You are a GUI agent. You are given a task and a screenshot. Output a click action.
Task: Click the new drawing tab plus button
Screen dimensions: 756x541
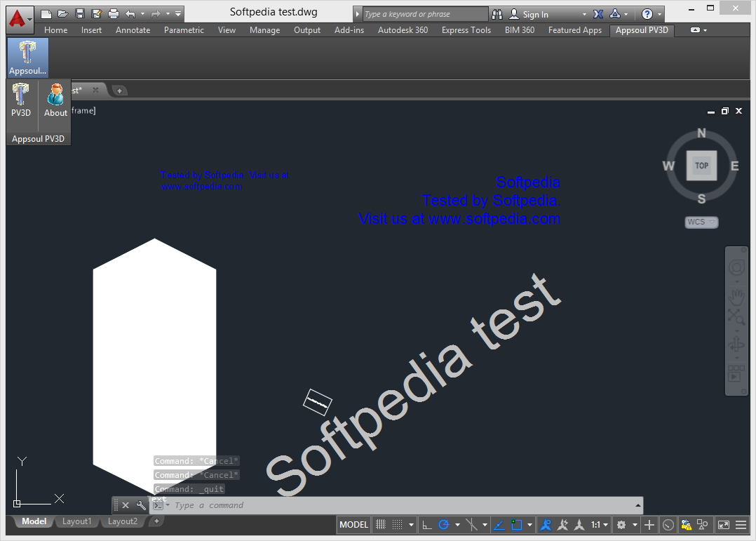(x=119, y=91)
